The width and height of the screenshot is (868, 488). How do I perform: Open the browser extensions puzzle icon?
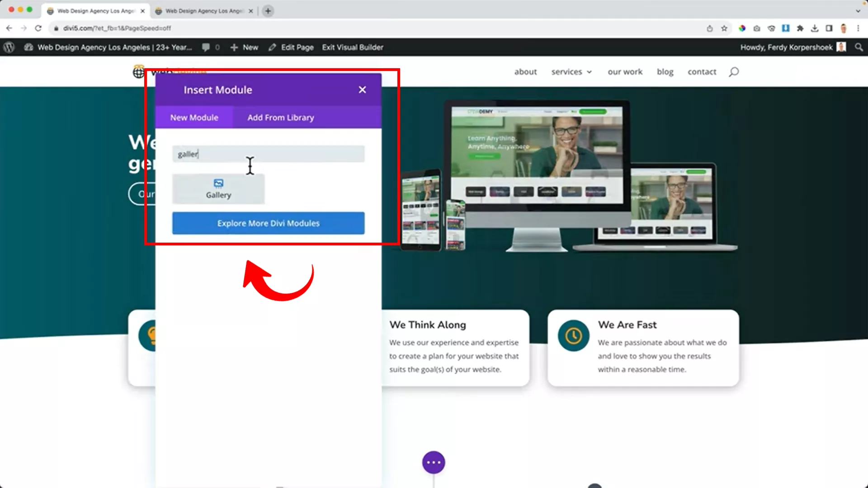point(800,28)
